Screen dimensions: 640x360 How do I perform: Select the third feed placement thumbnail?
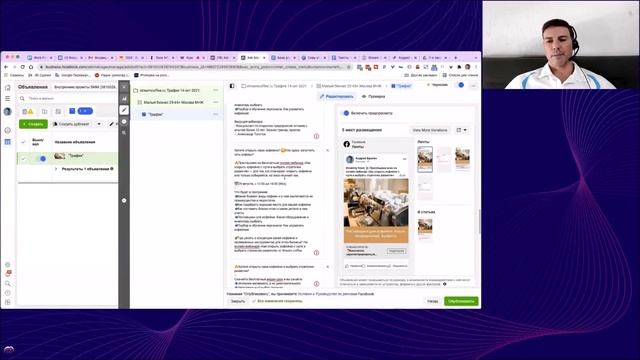462,159
